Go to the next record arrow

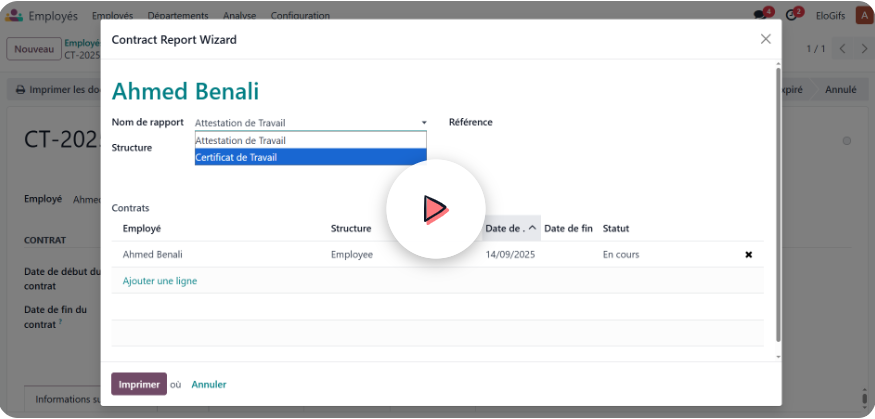(x=864, y=49)
